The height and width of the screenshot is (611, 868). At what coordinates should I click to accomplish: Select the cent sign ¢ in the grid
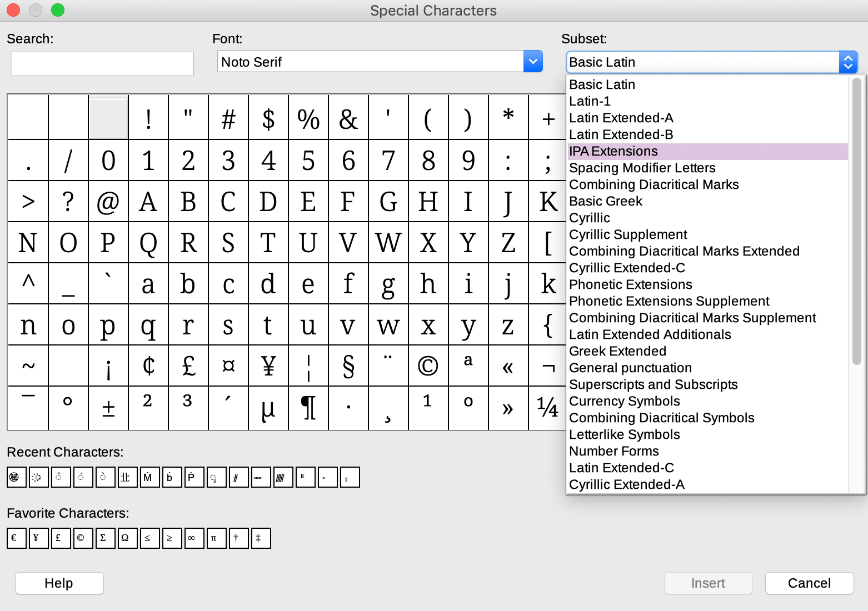click(148, 366)
